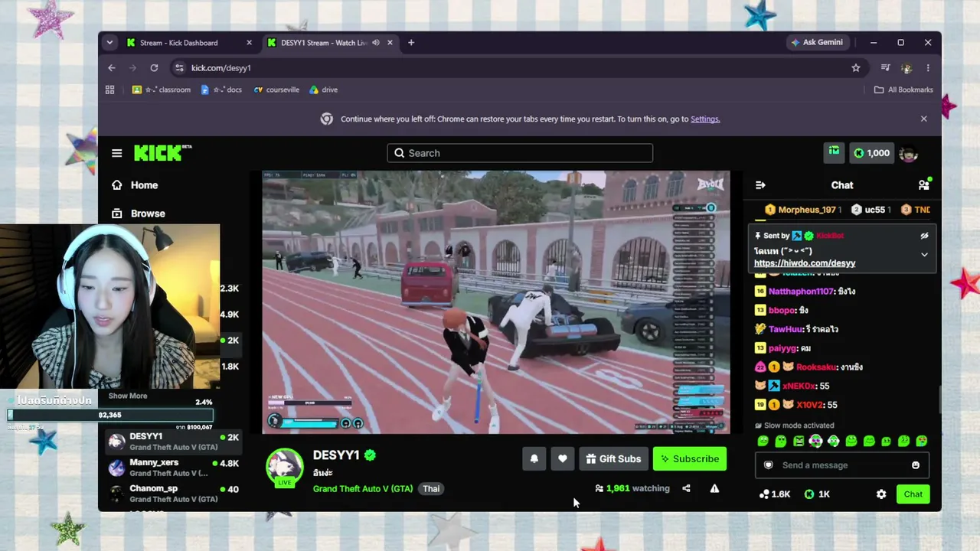
Task: Click Ask Gemini button
Action: (817, 43)
